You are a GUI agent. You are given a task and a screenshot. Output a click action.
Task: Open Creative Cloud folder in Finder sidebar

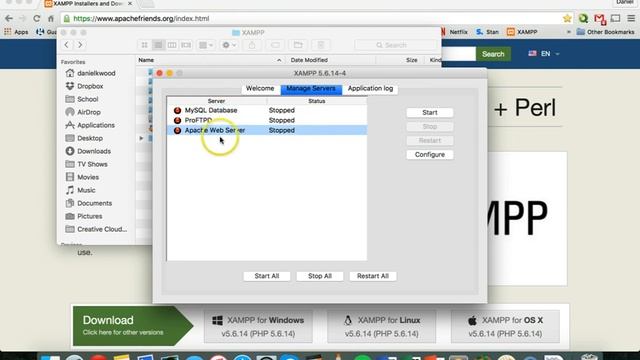click(102, 229)
